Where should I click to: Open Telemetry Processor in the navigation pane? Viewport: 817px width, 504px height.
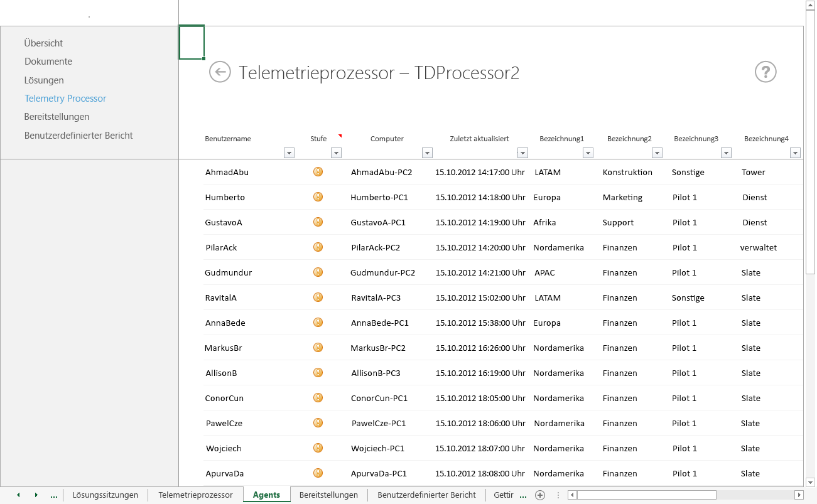click(65, 99)
